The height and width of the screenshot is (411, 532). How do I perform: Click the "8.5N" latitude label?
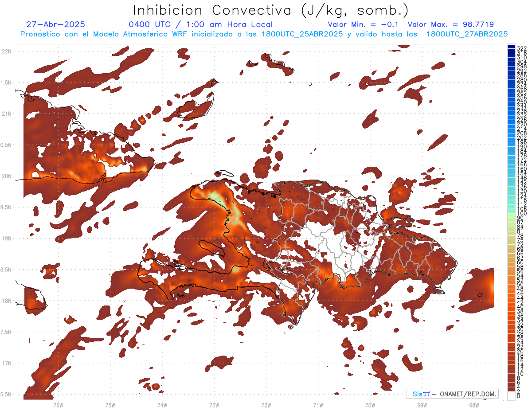click(7, 270)
